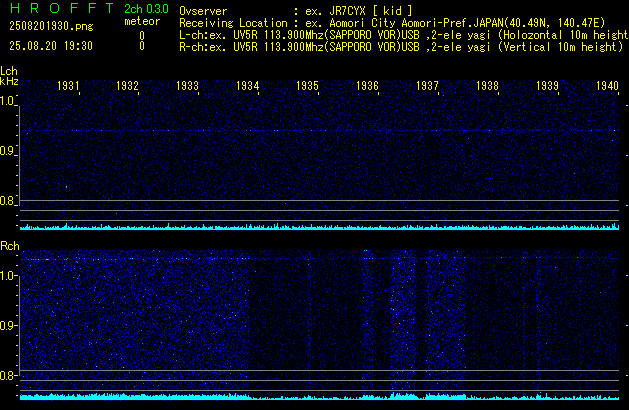Click the 1933 time marker
This screenshot has width=629, height=410.
pyautogui.click(x=187, y=86)
